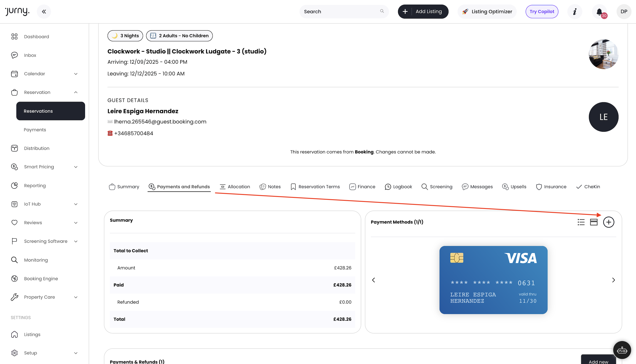This screenshot has width=636, height=364.
Task: Switch payment methods to card view
Action: coord(594,222)
